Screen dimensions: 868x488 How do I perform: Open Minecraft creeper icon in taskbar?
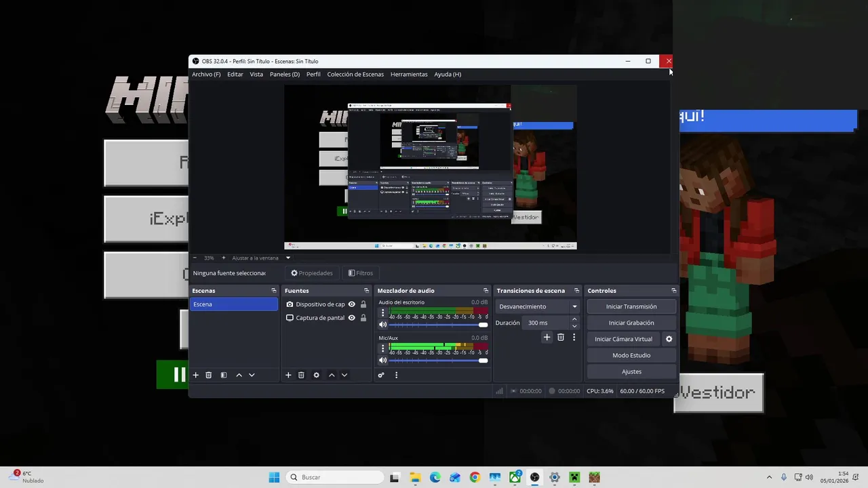(x=574, y=477)
